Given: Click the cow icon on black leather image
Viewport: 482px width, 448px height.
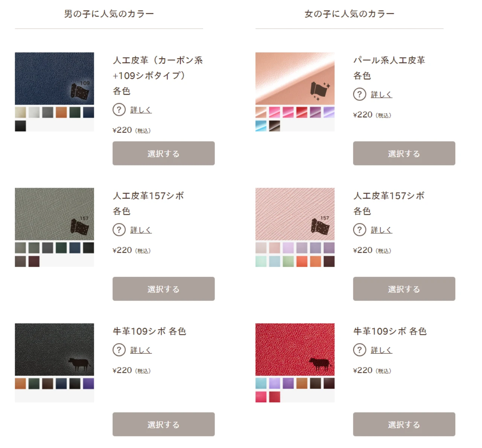Looking at the screenshot, I should (79, 364).
